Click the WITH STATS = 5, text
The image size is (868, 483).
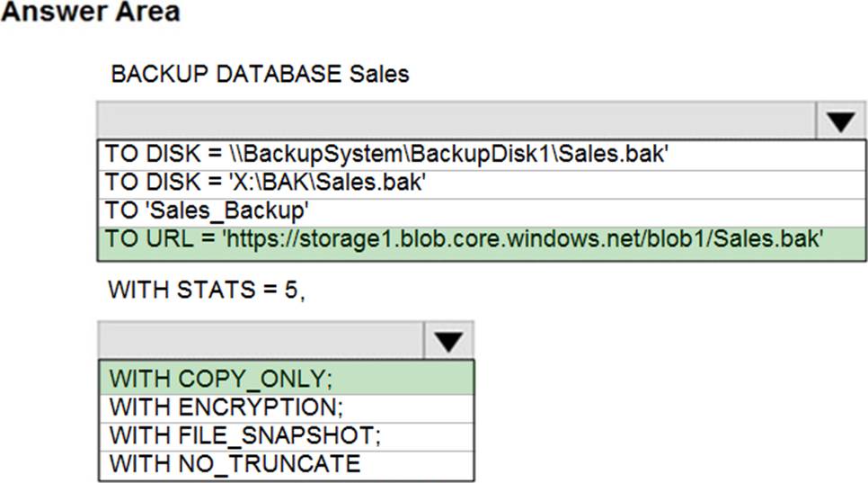coord(207,291)
